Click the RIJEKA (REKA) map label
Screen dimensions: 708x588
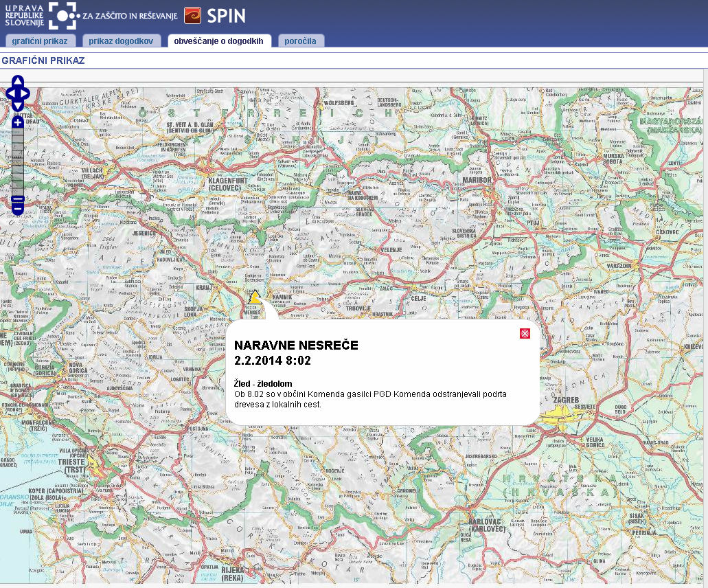point(233,574)
